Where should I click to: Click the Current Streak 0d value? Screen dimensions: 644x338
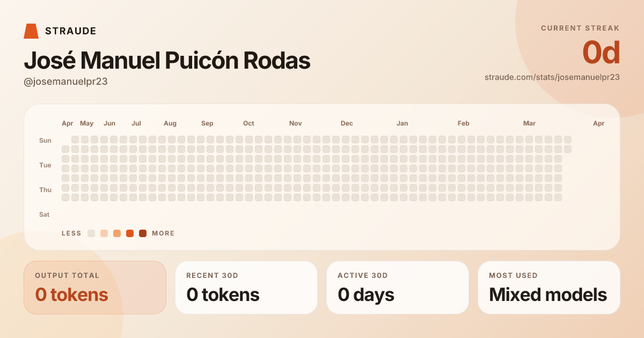(x=601, y=53)
